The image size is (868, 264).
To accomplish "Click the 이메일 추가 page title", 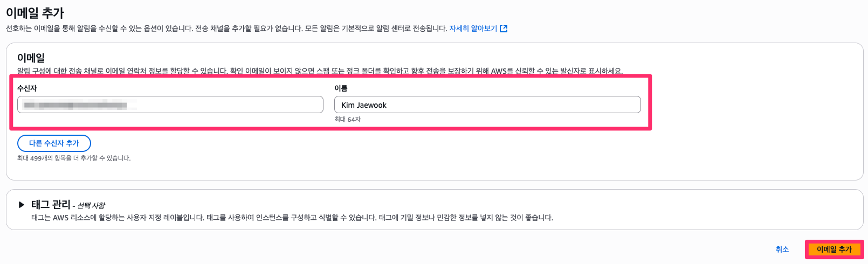I will 35,12.
